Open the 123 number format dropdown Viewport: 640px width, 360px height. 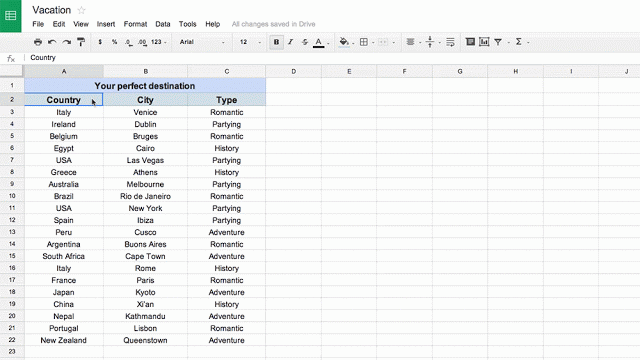158,42
